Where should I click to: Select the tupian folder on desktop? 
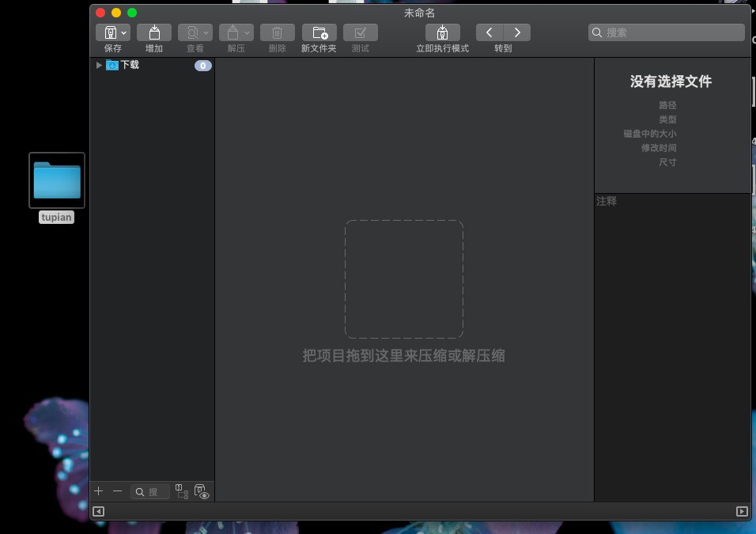point(57,180)
